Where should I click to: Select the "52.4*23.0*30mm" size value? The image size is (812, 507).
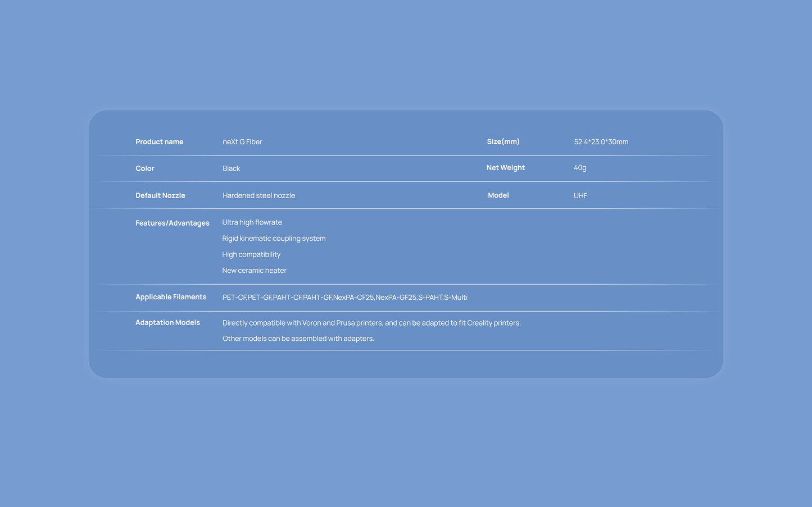tap(601, 142)
